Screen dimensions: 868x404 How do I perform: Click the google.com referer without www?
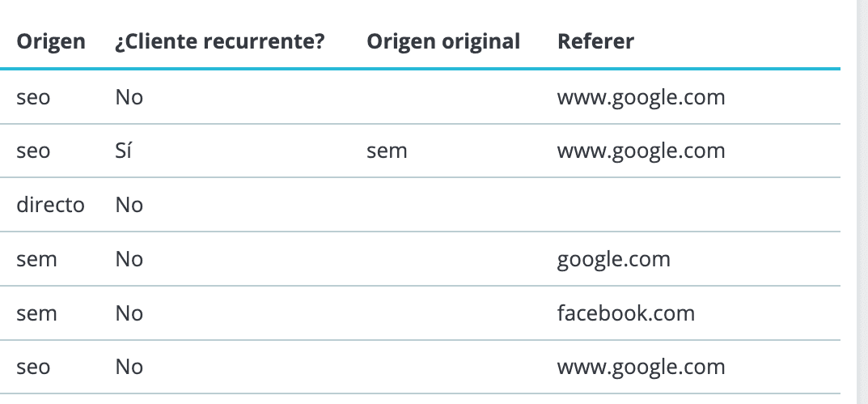pyautogui.click(x=614, y=260)
